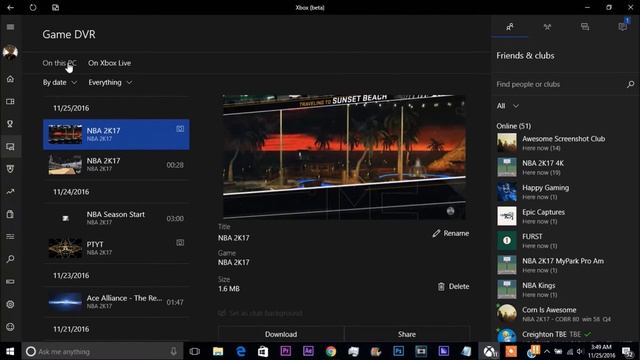Click the 11/23/2016 date header
This screenshot has width=640, height=360.
click(x=71, y=276)
